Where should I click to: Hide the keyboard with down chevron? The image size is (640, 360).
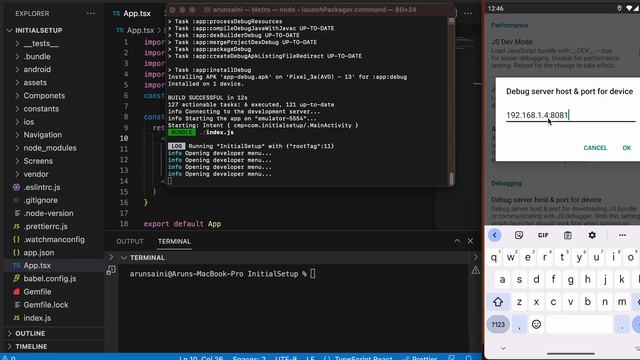[503, 348]
